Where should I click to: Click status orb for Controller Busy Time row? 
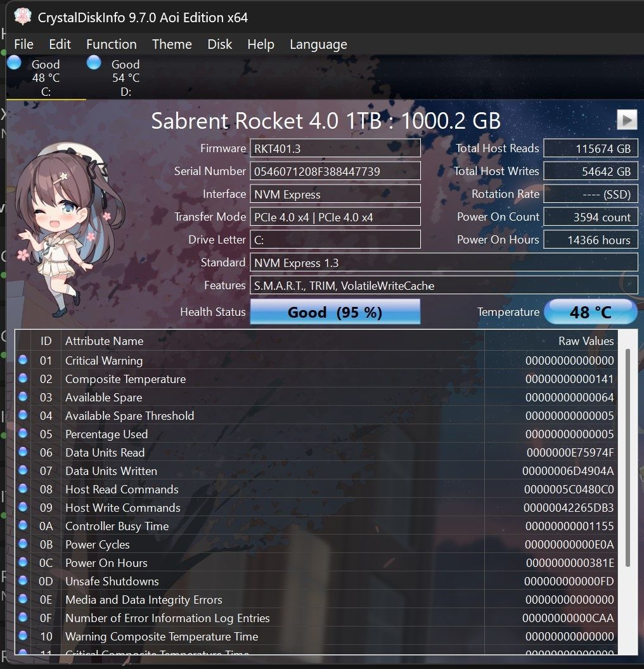click(23, 525)
